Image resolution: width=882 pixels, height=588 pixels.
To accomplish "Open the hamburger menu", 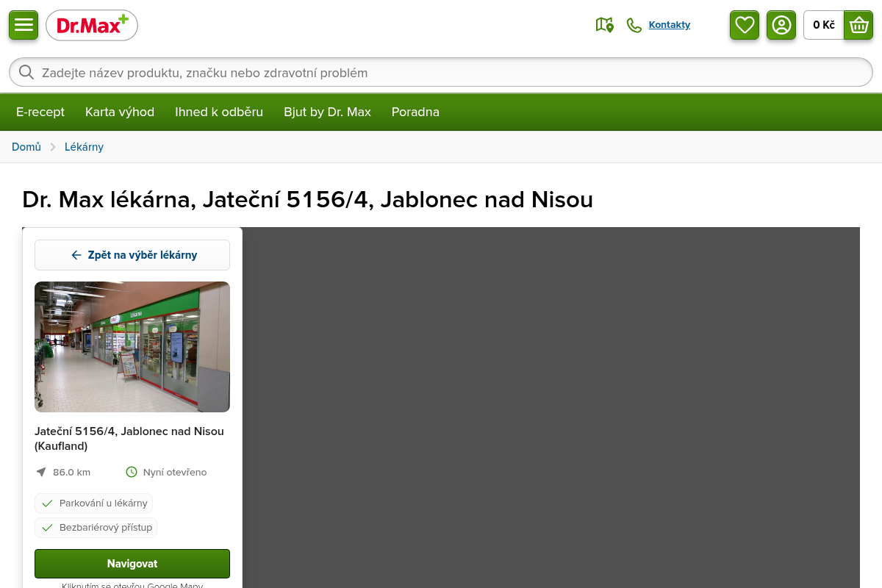I will (24, 25).
